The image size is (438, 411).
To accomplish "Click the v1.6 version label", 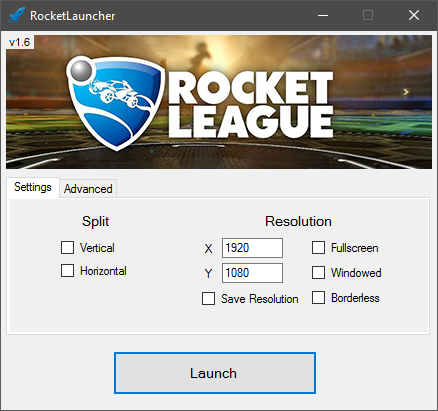I will [20, 42].
